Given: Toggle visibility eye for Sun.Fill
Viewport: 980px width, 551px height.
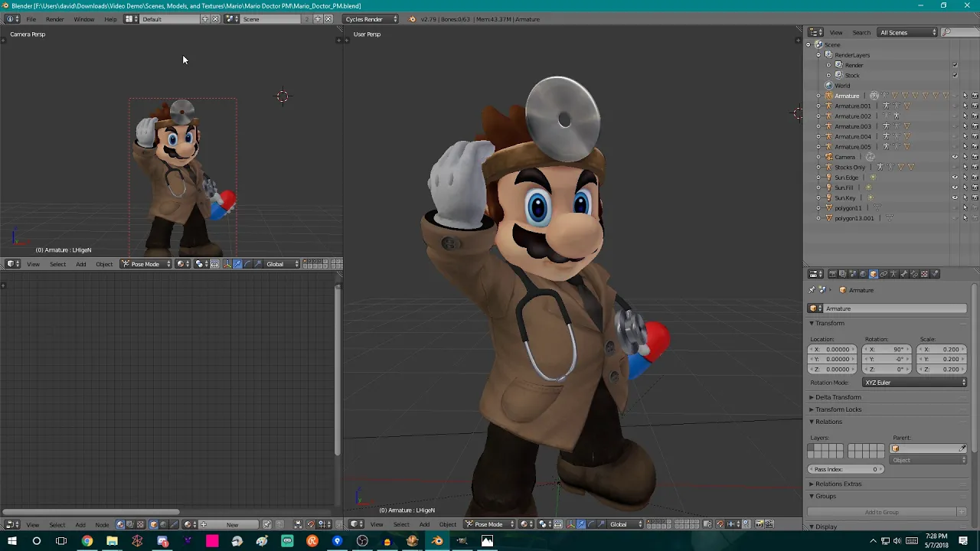Looking at the screenshot, I should (x=955, y=187).
